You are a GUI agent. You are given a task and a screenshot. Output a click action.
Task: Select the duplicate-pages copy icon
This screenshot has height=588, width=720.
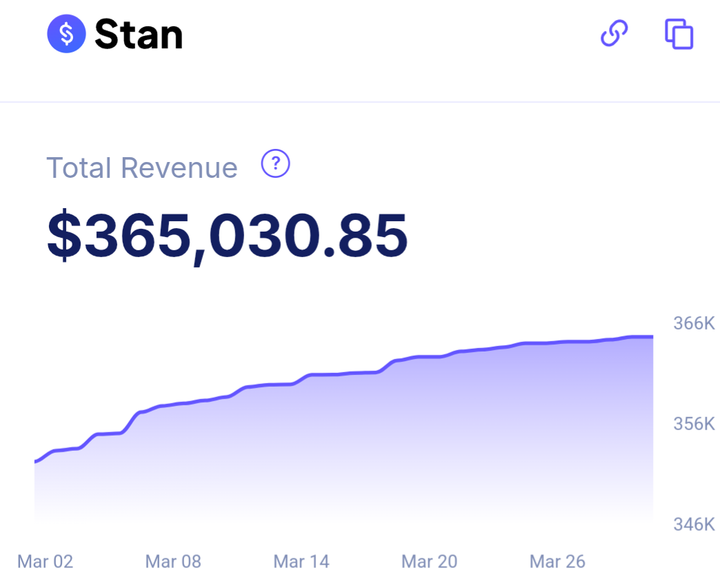tap(677, 33)
